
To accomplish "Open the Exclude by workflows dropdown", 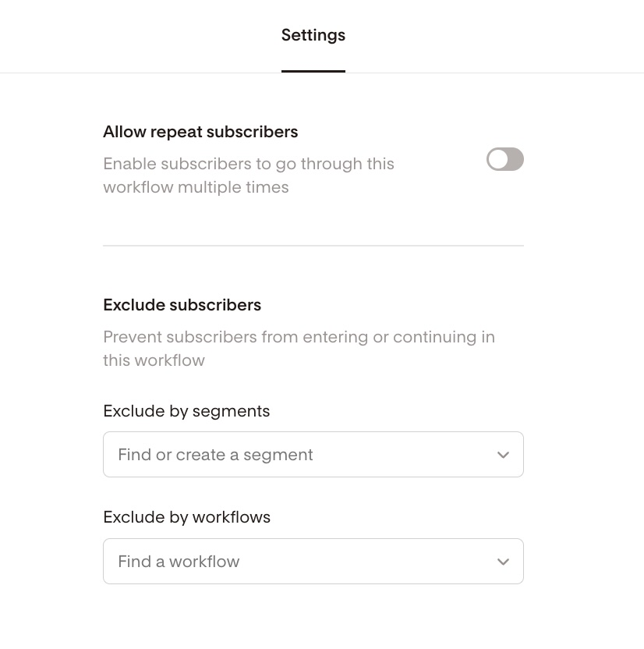I will pyautogui.click(x=313, y=562).
